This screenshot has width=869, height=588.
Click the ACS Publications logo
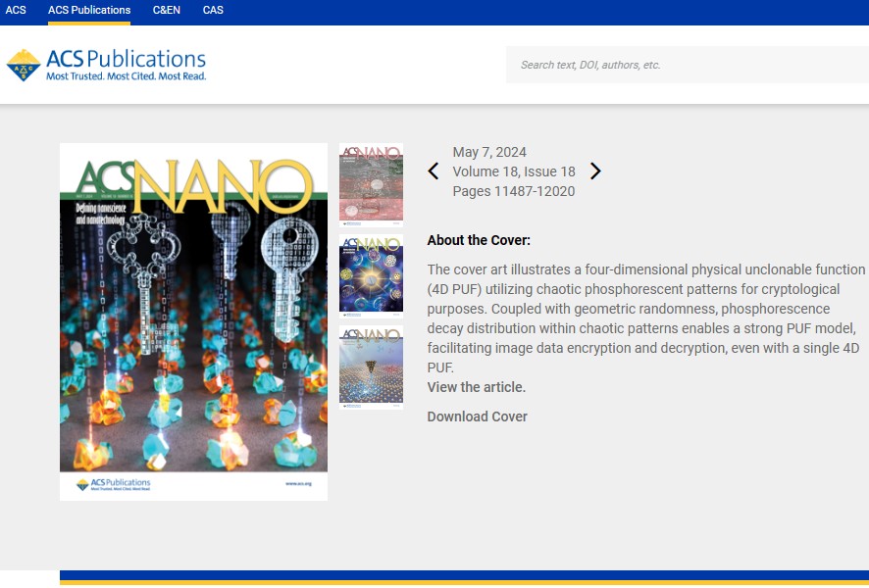click(106, 65)
